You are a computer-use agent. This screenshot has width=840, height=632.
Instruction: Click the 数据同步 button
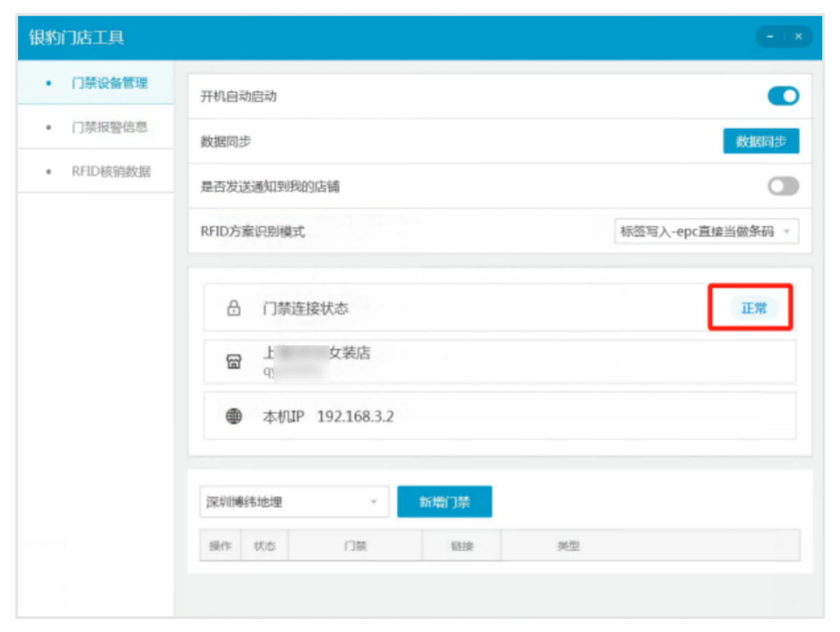coord(761,141)
